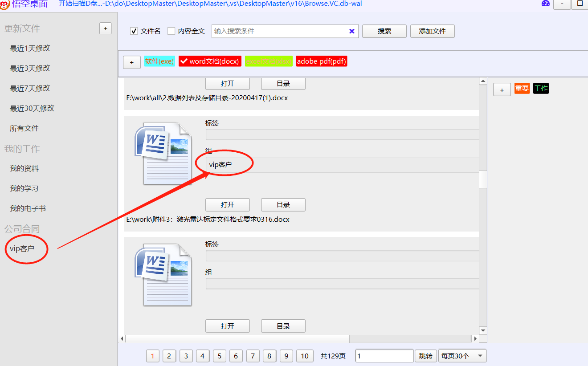
Task: Go to page 1
Action: 153,356
